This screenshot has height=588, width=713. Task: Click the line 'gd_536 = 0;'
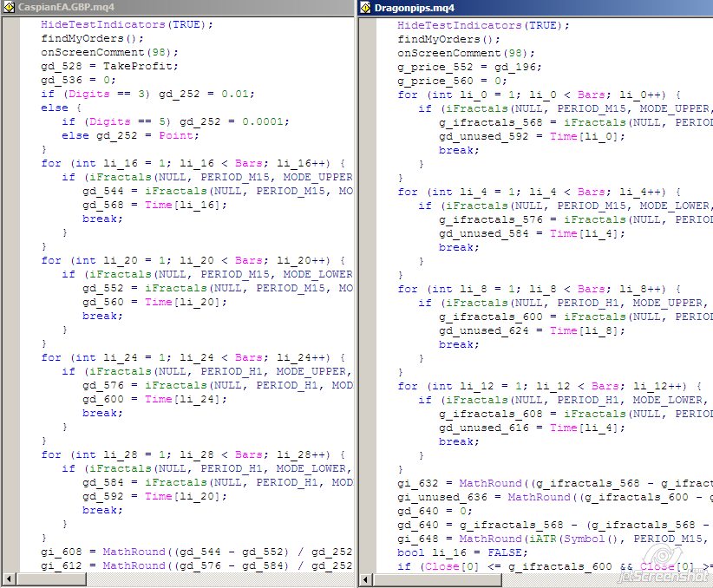pyautogui.click(x=79, y=80)
